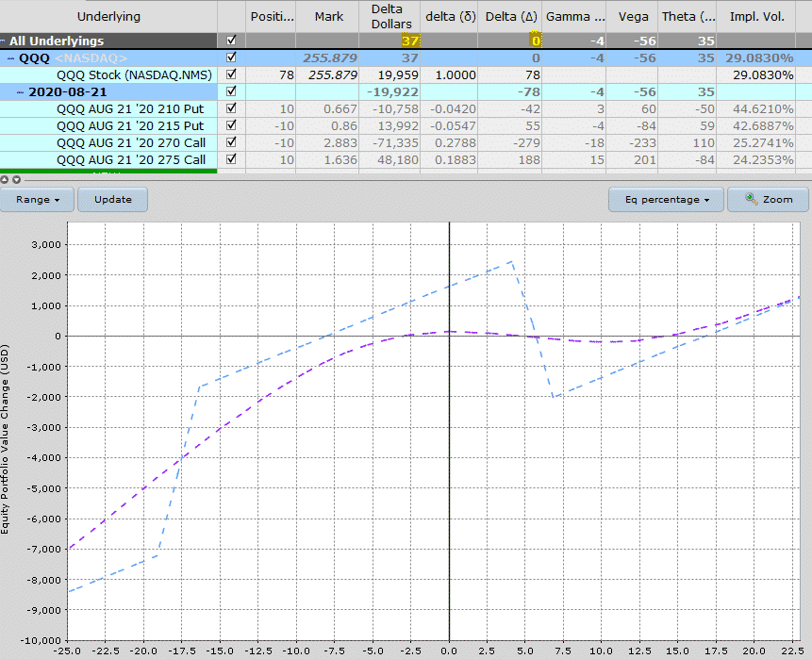The image size is (812, 659).
Task: Click the Gamma column header
Action: 575,17
